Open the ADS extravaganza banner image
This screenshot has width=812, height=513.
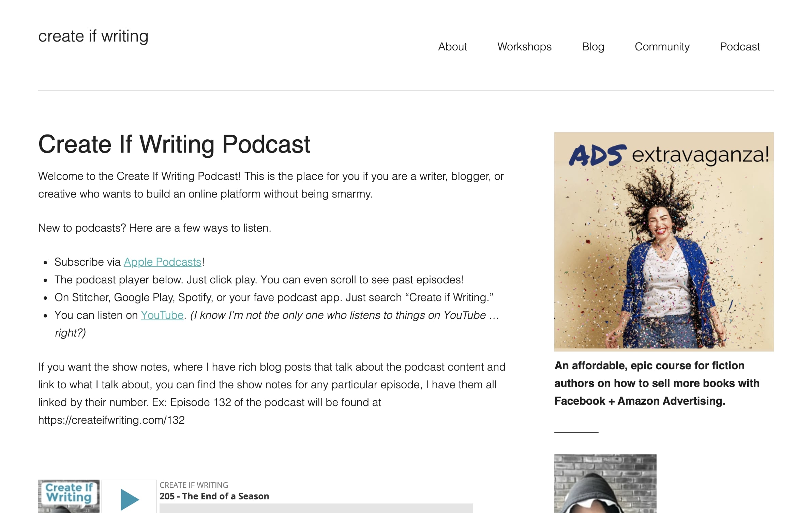[663, 242]
